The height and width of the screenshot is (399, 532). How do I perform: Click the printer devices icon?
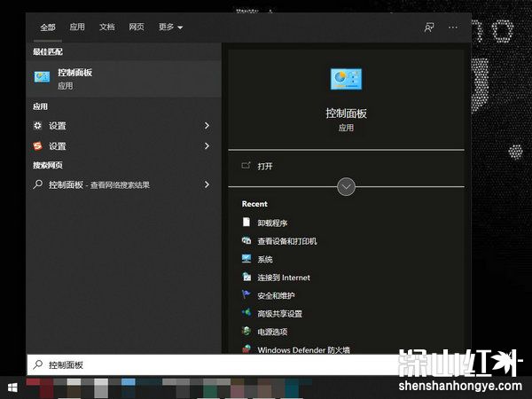(246, 240)
